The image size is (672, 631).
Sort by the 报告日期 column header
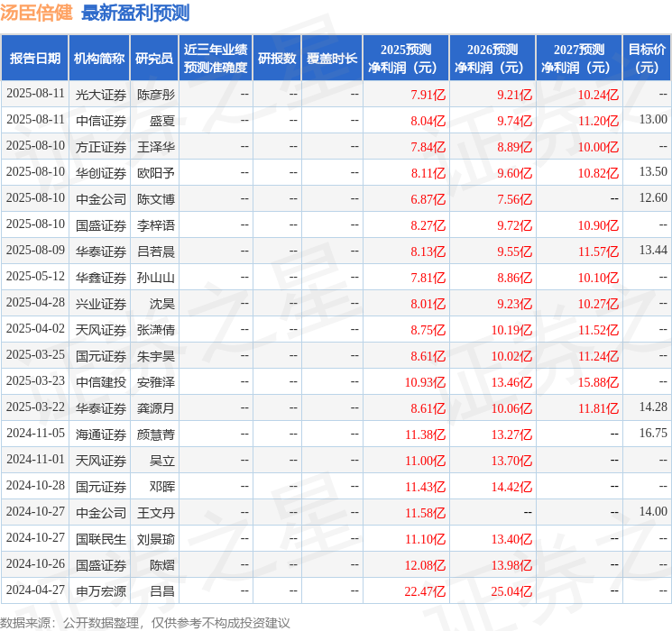[35, 59]
